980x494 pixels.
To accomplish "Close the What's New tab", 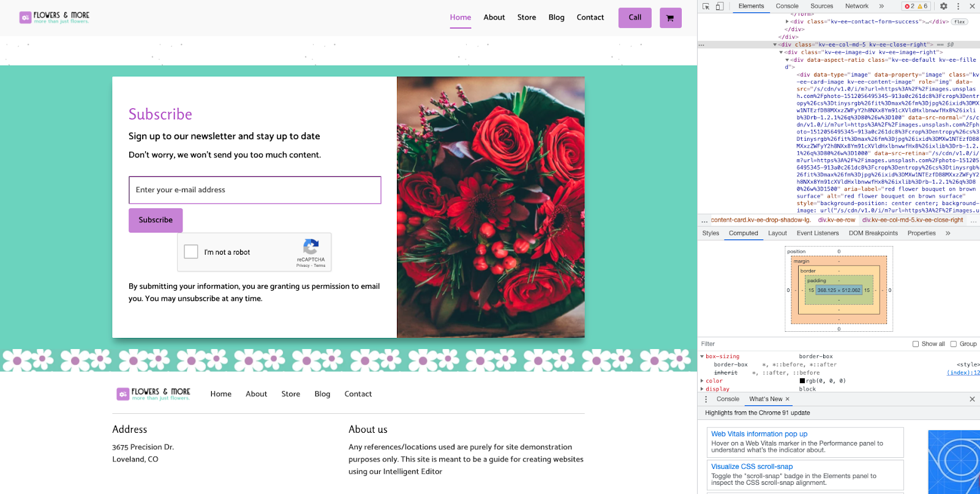I will pos(788,399).
